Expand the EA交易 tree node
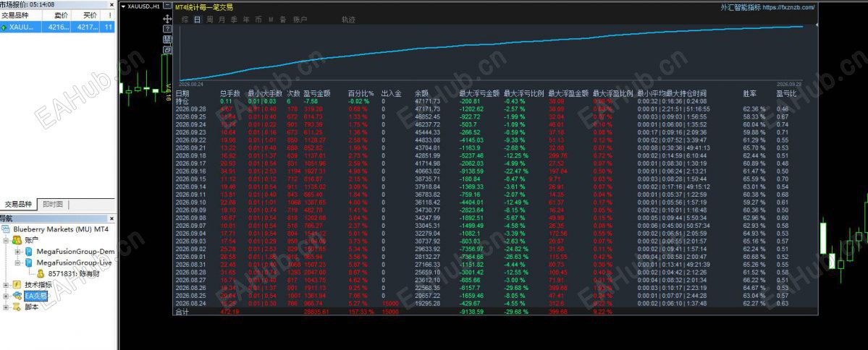Image resolution: width=868 pixels, height=350 pixels. click(x=6, y=296)
